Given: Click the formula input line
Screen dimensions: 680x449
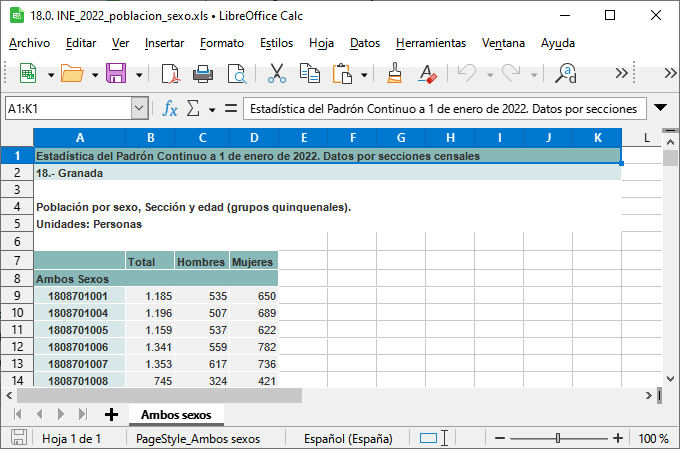Looking at the screenshot, I should click(x=445, y=108).
